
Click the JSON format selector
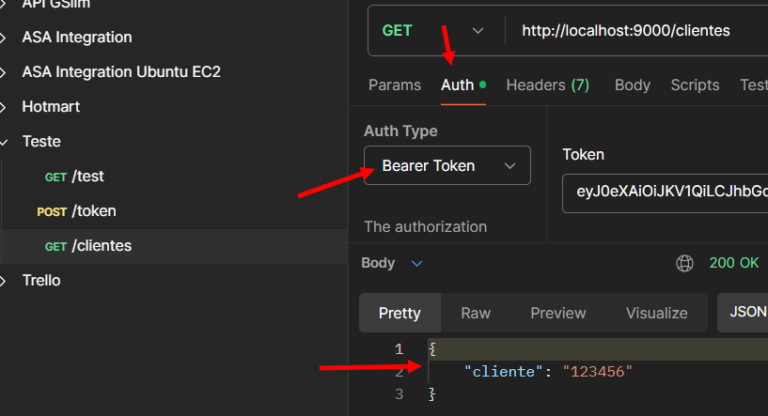[745, 312]
